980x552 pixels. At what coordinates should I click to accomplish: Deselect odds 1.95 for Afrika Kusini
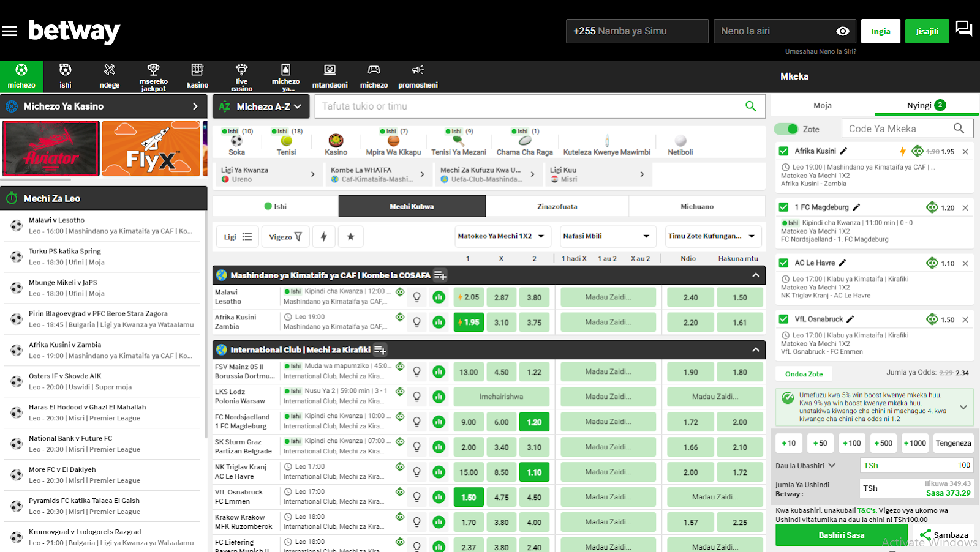(x=469, y=323)
